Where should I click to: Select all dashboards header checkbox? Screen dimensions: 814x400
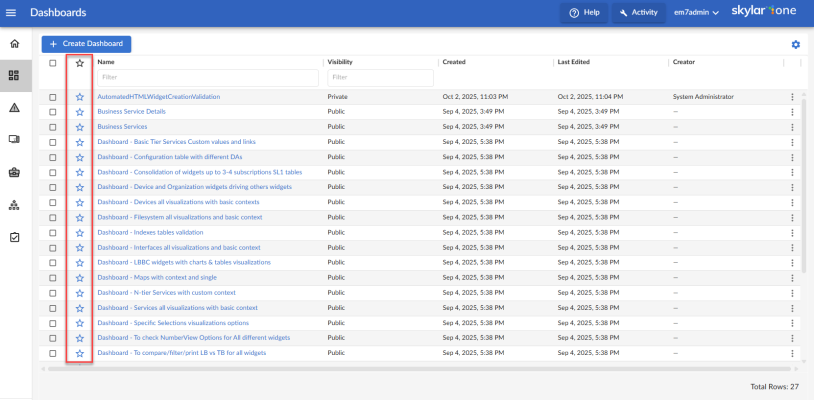(x=53, y=63)
